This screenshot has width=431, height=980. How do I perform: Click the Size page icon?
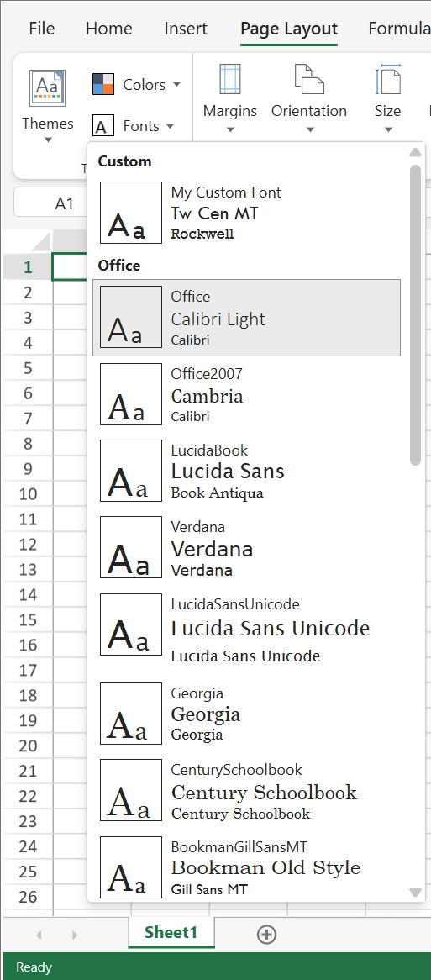(x=388, y=79)
